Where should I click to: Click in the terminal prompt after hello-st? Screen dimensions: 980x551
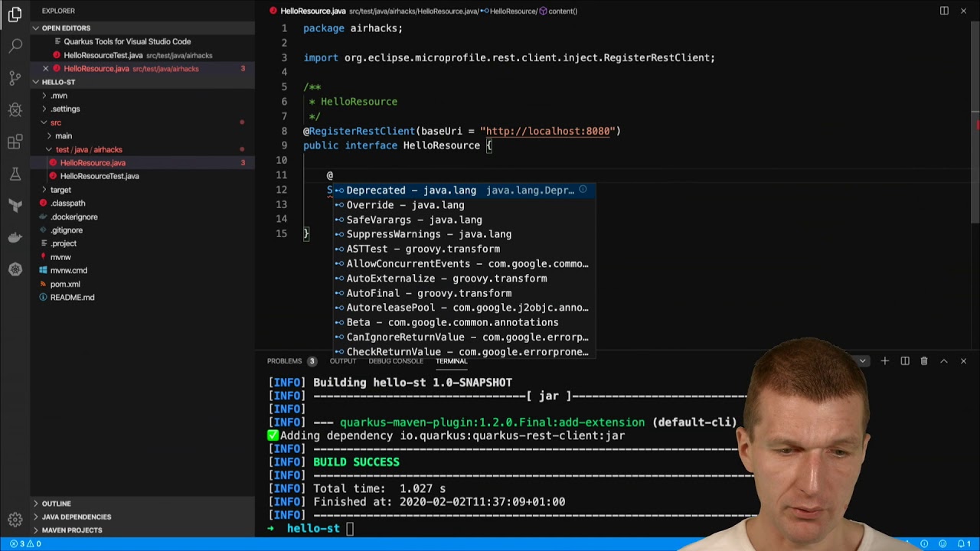(x=350, y=528)
